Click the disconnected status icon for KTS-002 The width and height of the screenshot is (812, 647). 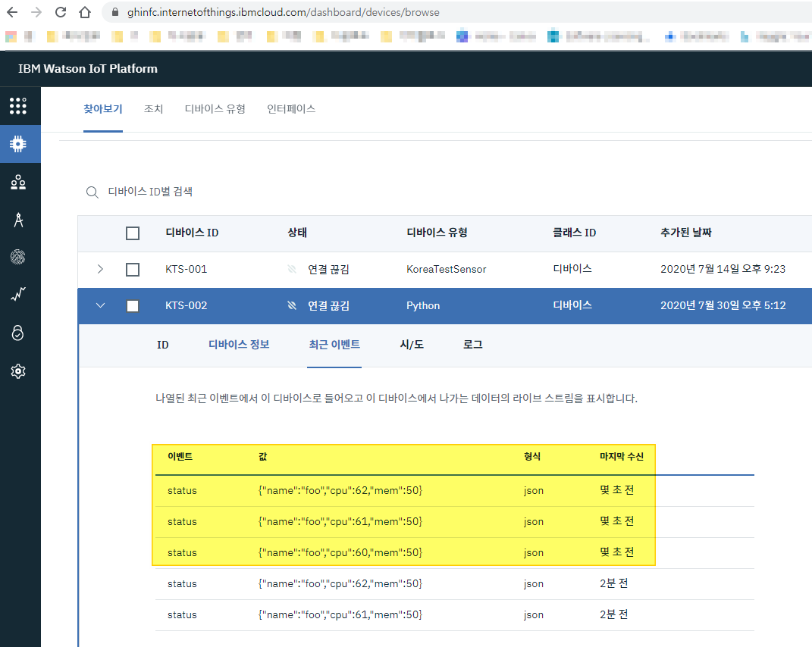pos(292,305)
